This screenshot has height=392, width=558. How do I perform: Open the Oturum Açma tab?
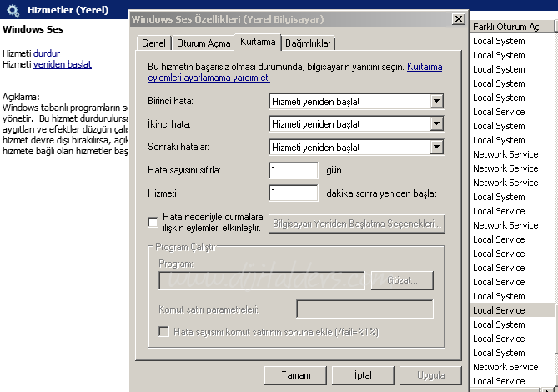[x=203, y=43]
